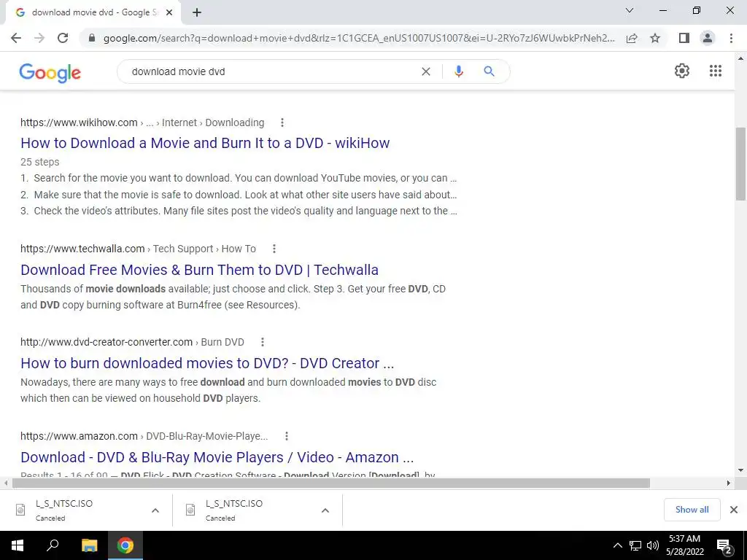The width and height of the screenshot is (747, 560).
Task: Open more options for Amazon result
Action: point(286,436)
